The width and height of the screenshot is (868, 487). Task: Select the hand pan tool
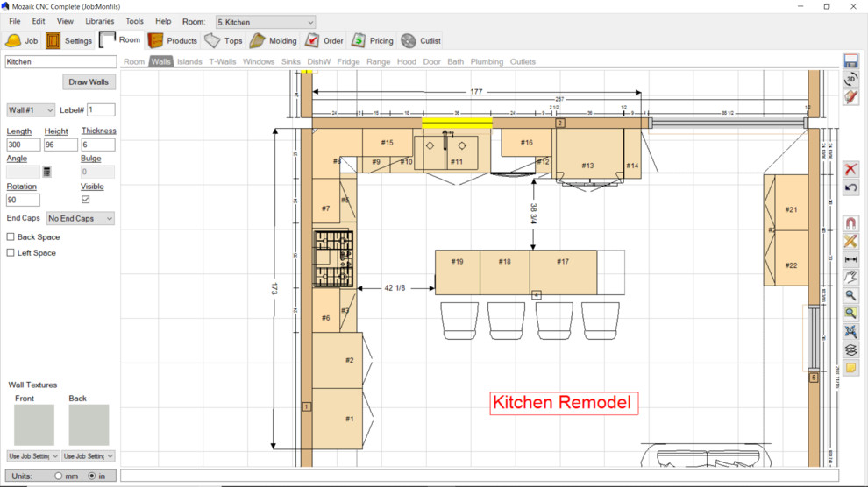(x=850, y=278)
